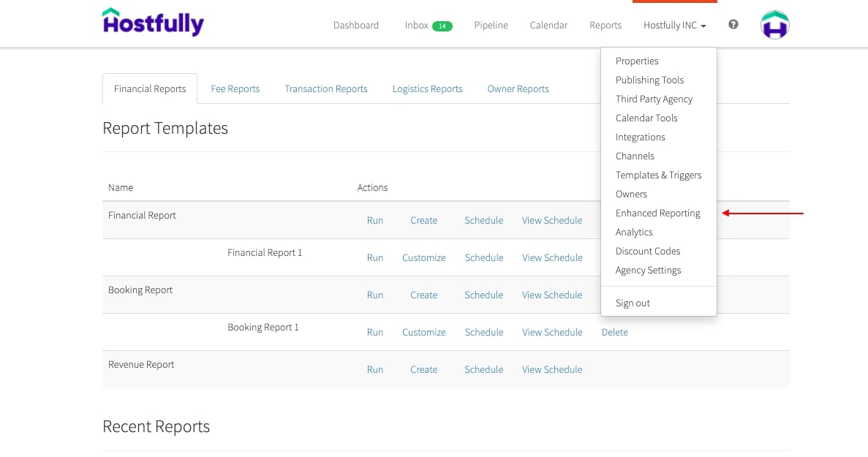This screenshot has height=457, width=868.
Task: Customize Booking Report 1
Action: (x=424, y=332)
